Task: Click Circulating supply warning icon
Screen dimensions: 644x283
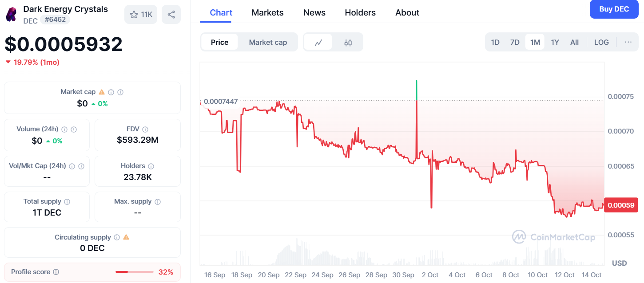Action: [126, 237]
